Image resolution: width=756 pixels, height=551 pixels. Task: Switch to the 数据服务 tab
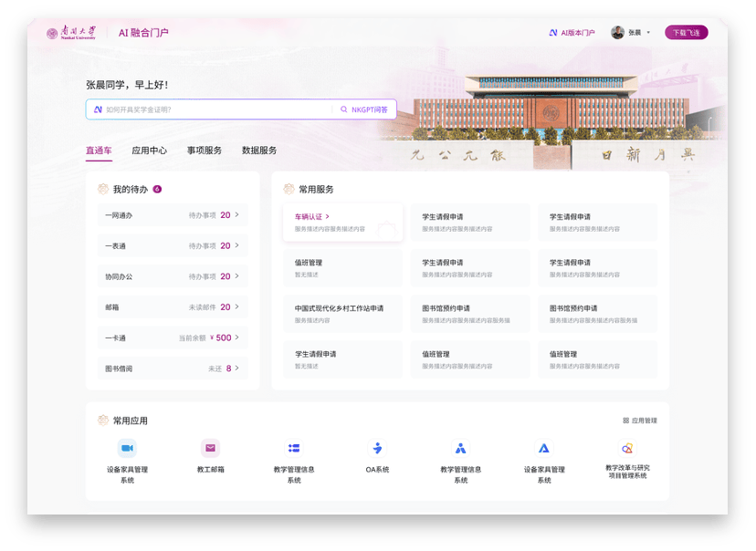[259, 151]
